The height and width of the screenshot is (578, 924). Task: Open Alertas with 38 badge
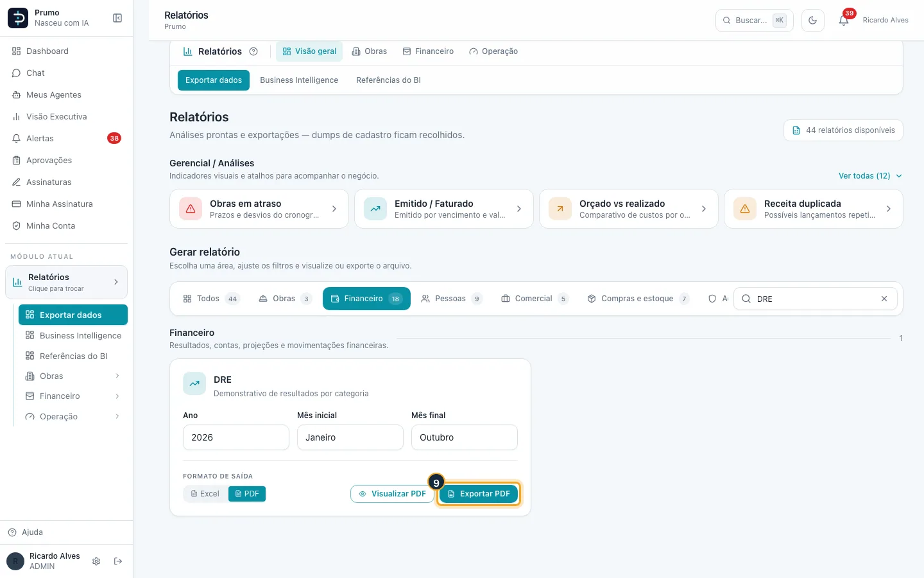pos(67,139)
